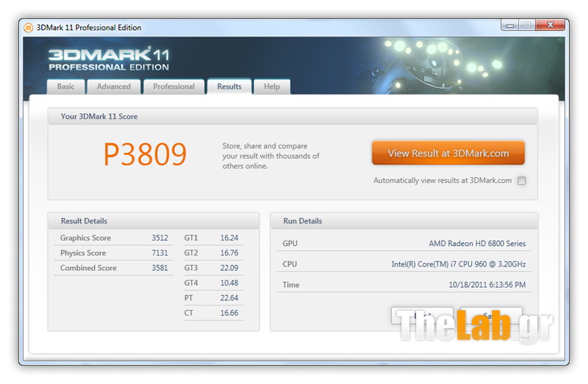Open the Basic tab
The image size is (588, 384).
point(65,87)
